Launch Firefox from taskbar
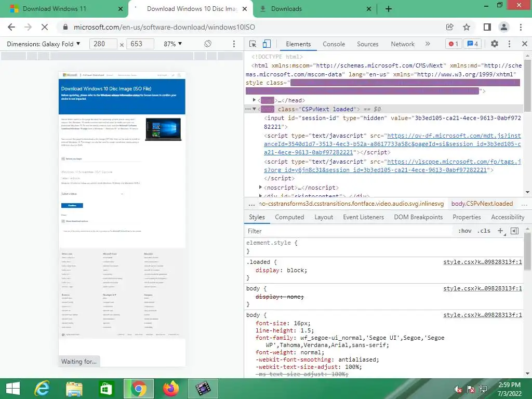The height and width of the screenshot is (399, 532). click(x=170, y=389)
